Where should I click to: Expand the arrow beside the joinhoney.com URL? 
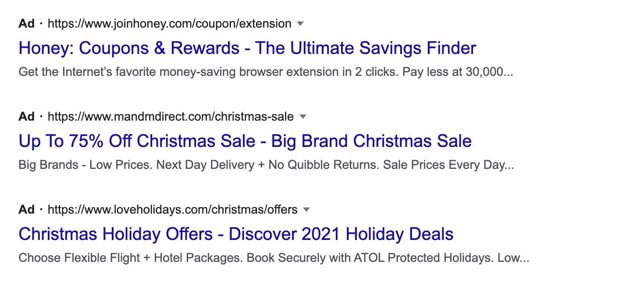[300, 24]
